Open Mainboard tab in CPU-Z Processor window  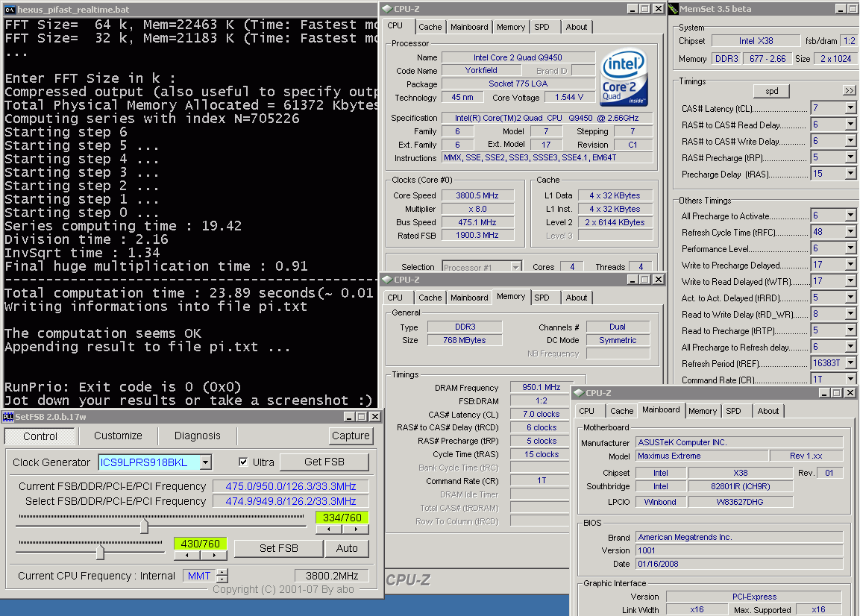tap(469, 27)
